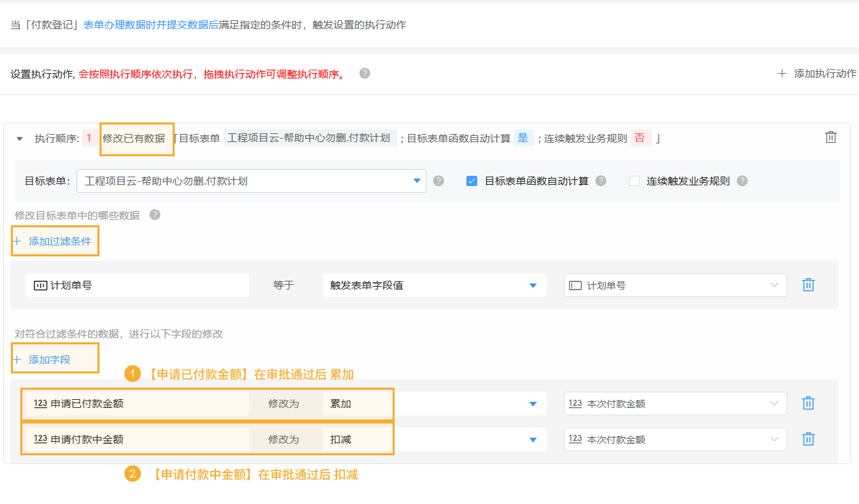Enable 连续触发业务规则 checkbox
859x504 pixels.
point(634,181)
